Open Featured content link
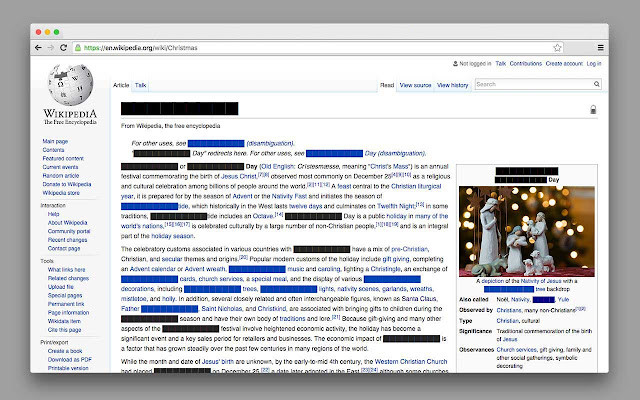The image size is (640, 400). (63, 158)
